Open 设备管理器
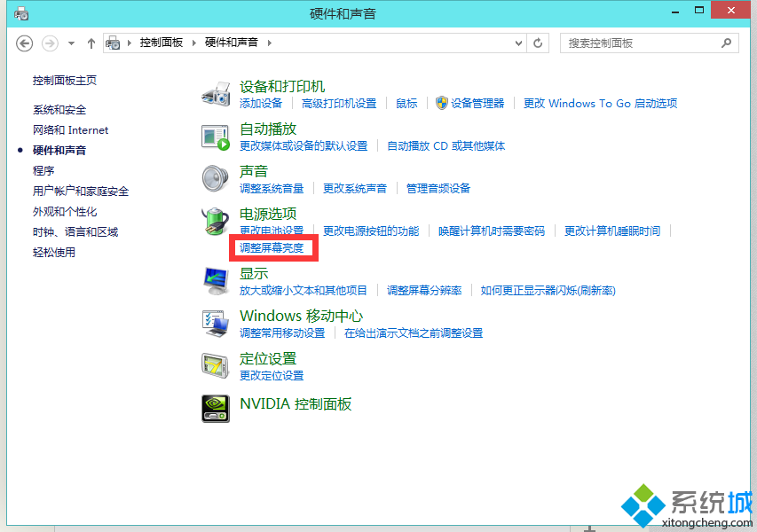The height and width of the screenshot is (532, 757). 478,103
